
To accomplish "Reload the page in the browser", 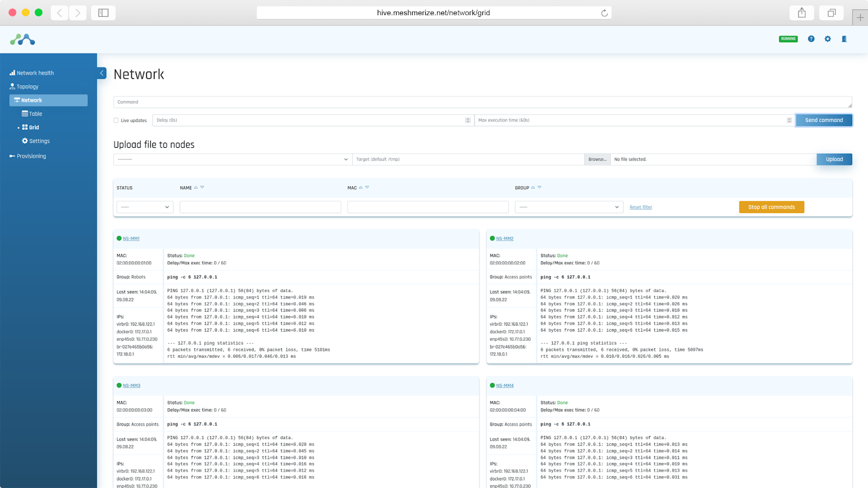I will [604, 13].
